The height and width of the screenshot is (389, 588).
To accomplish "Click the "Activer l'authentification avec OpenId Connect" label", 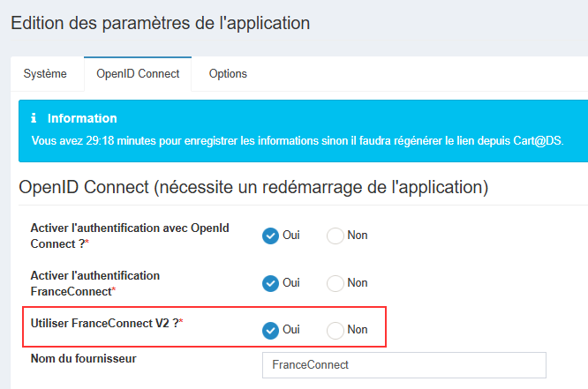I will 130,235.
